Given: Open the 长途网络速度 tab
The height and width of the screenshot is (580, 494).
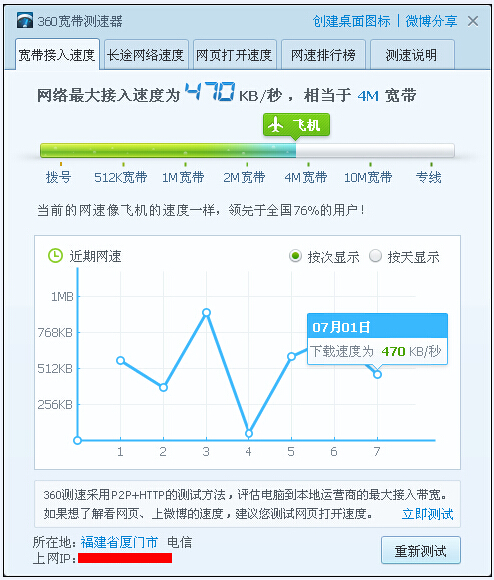Looking at the screenshot, I should 146,55.
